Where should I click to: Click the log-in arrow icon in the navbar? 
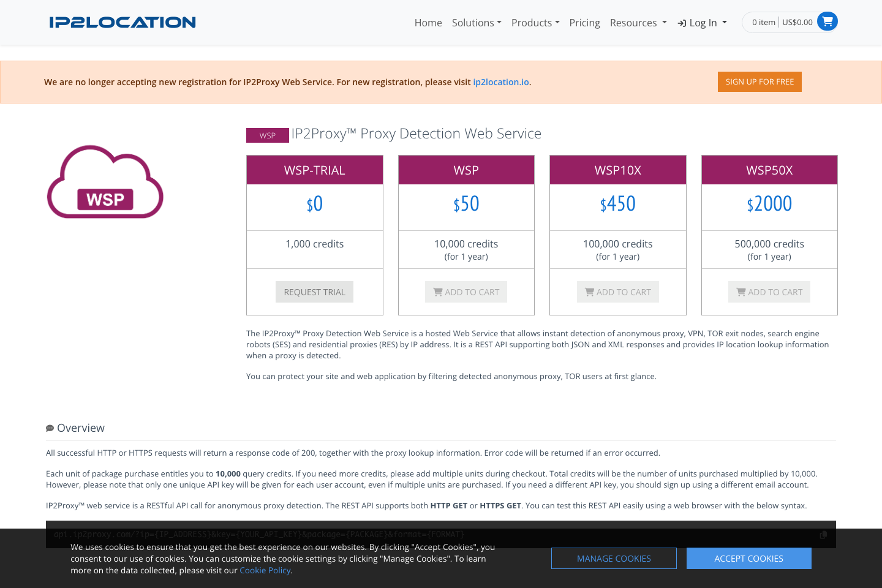682,23
